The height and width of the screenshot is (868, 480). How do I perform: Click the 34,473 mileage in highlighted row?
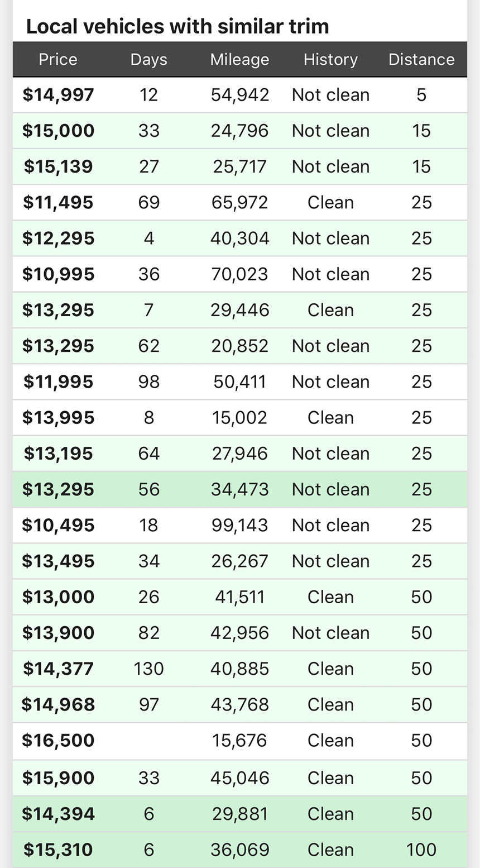(239, 489)
